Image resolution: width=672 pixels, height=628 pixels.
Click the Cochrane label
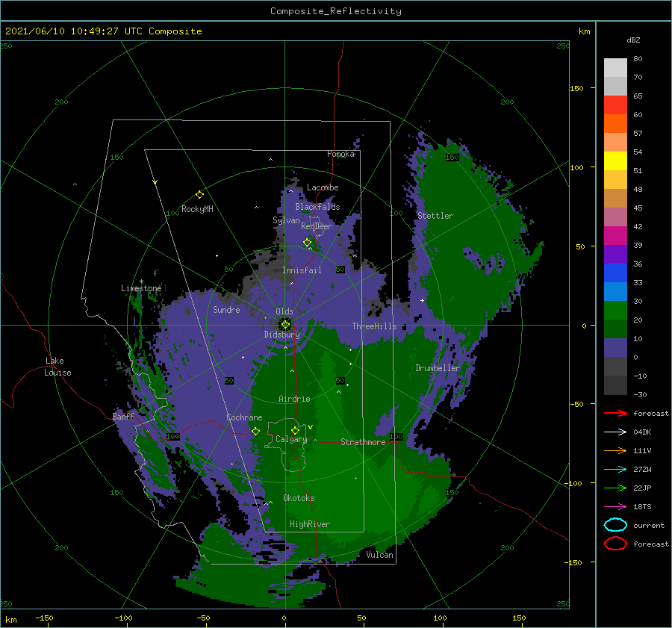(244, 417)
